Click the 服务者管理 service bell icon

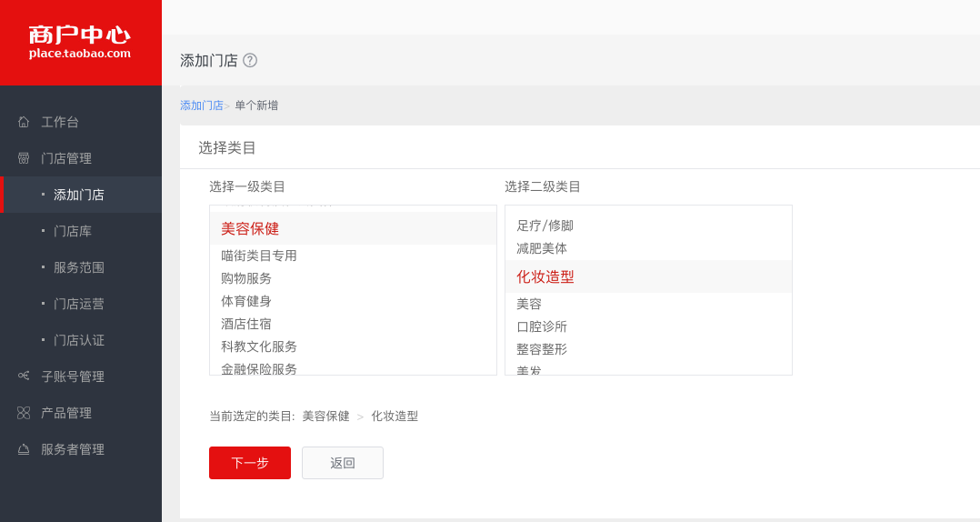pos(24,449)
